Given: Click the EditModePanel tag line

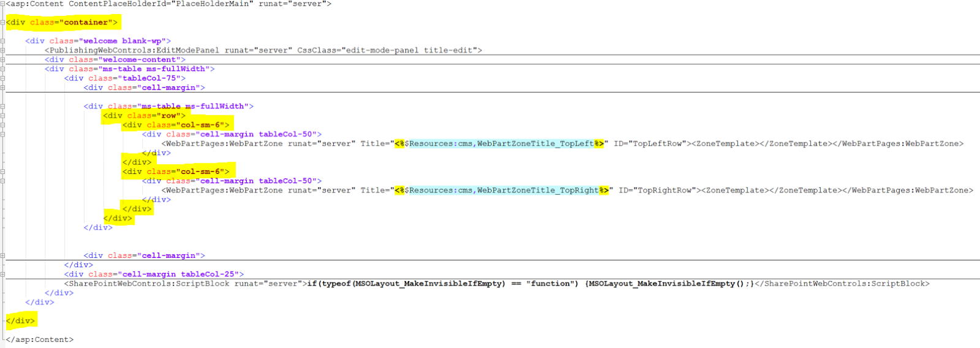Looking at the screenshot, I should tap(263, 50).
